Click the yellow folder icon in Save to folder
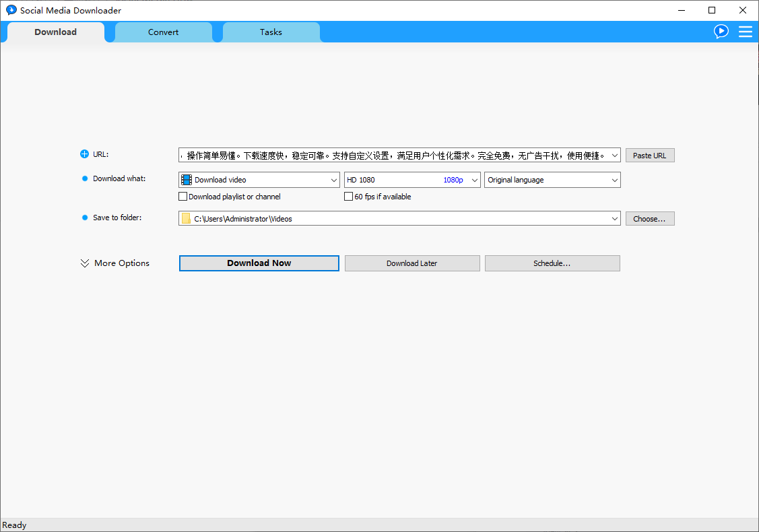The height and width of the screenshot is (532, 759). pos(187,218)
